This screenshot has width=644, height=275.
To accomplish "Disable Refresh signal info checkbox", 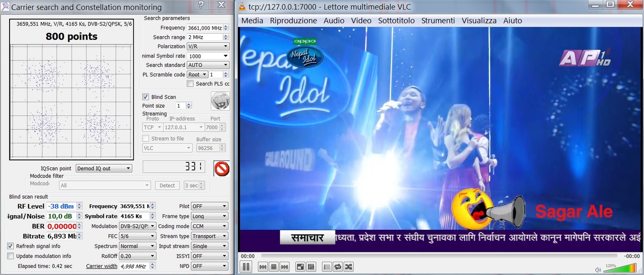I will [11, 246].
